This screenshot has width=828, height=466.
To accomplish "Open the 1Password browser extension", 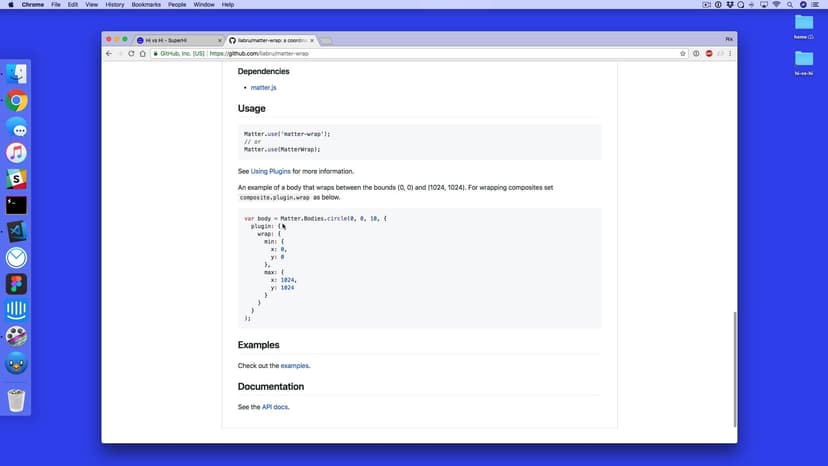I will (x=696, y=53).
